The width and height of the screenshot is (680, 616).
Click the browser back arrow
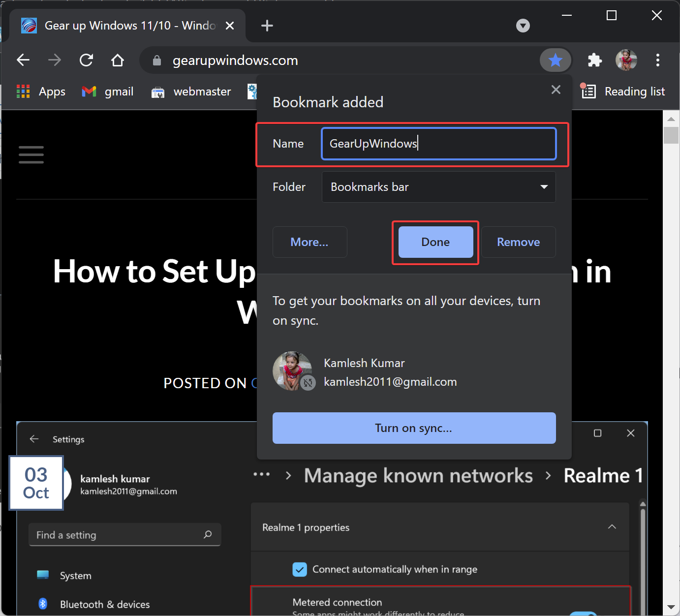pyautogui.click(x=23, y=60)
